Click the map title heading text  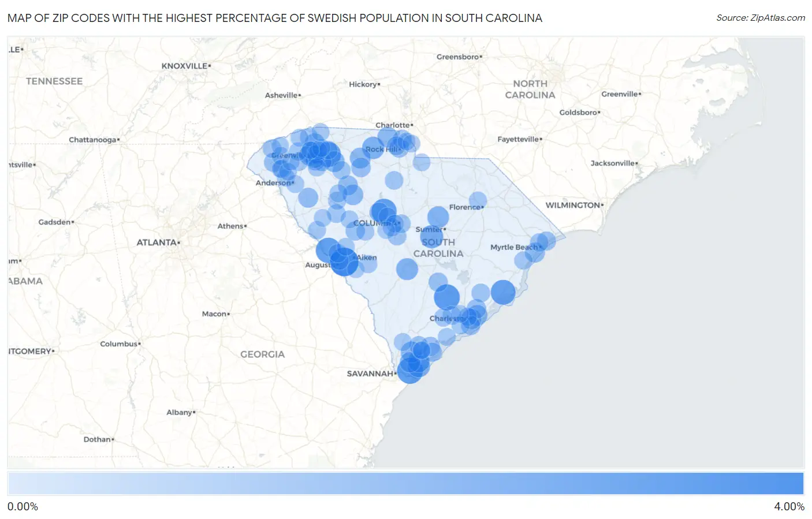point(275,18)
